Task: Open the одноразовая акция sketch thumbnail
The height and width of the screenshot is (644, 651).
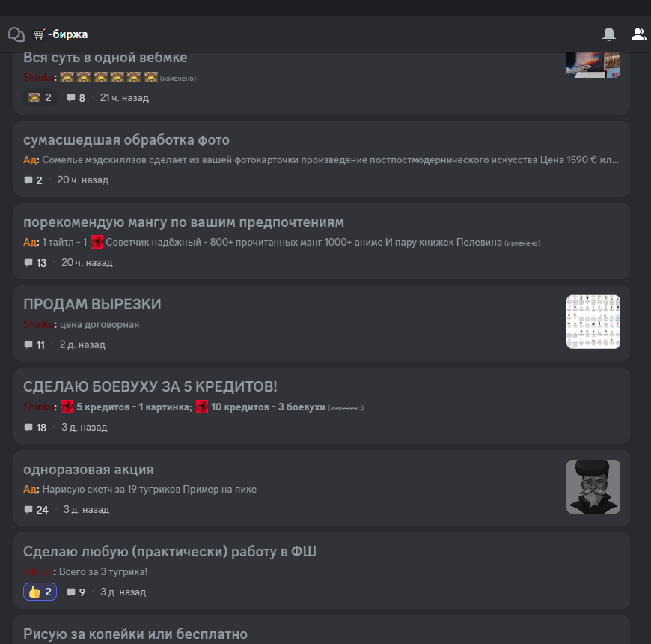Action: (x=593, y=487)
